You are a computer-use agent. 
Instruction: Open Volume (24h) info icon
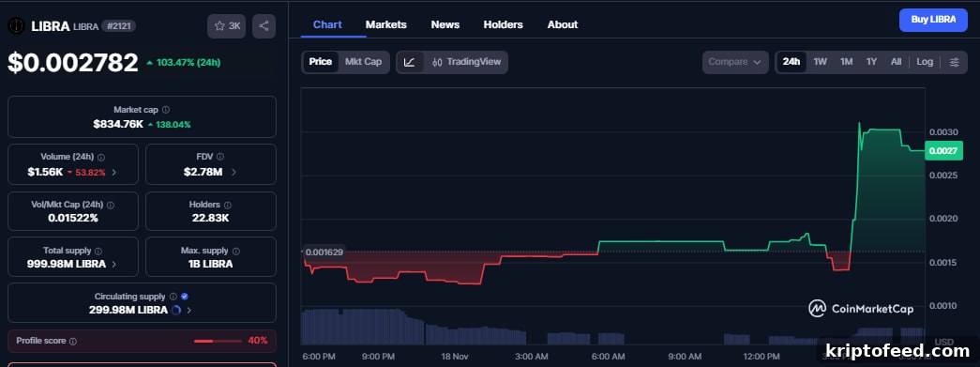tap(101, 158)
